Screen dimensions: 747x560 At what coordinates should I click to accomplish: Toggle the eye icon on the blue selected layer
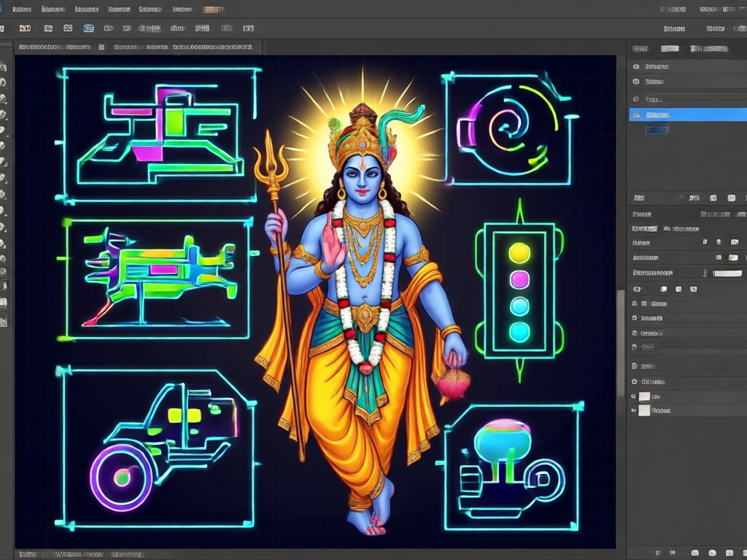click(x=636, y=114)
